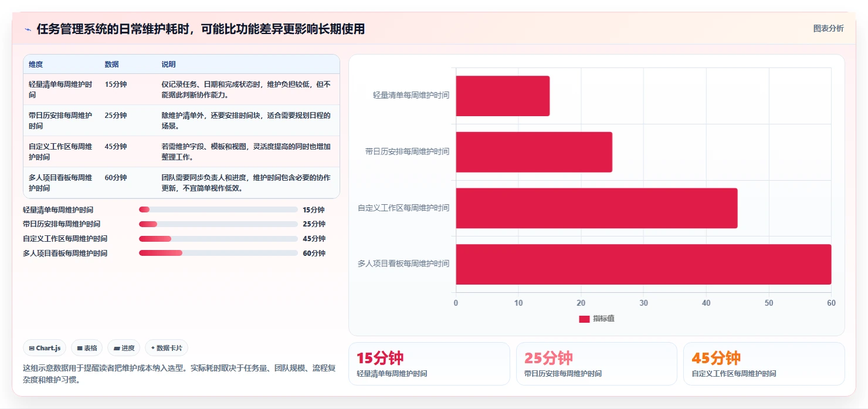Image resolution: width=868 pixels, height=409 pixels.
Task: Click the red 指标值 legend swatch
Action: (x=584, y=319)
